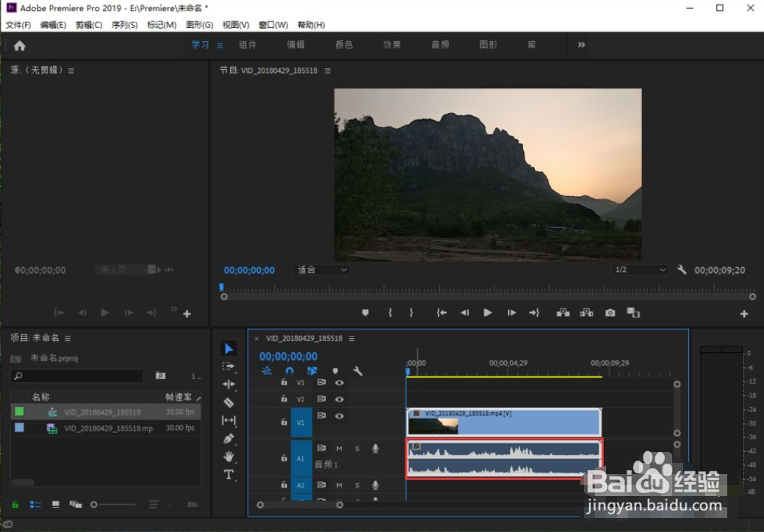
Task: Close the timeline sequence tab
Action: coord(256,338)
